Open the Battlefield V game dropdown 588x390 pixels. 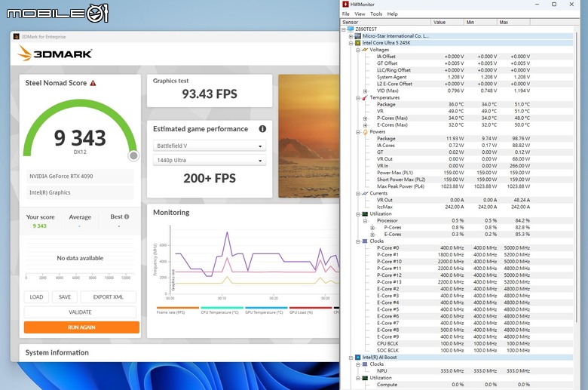[210, 146]
